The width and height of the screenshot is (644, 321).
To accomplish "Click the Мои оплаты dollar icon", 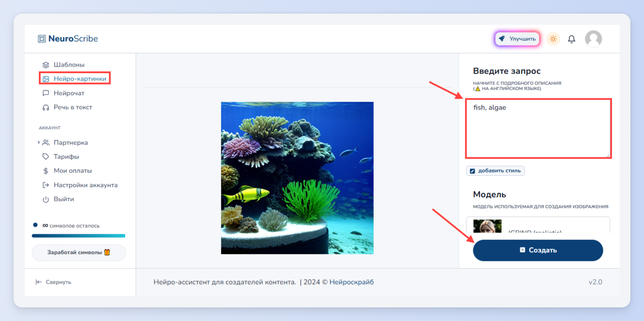I will click(46, 171).
